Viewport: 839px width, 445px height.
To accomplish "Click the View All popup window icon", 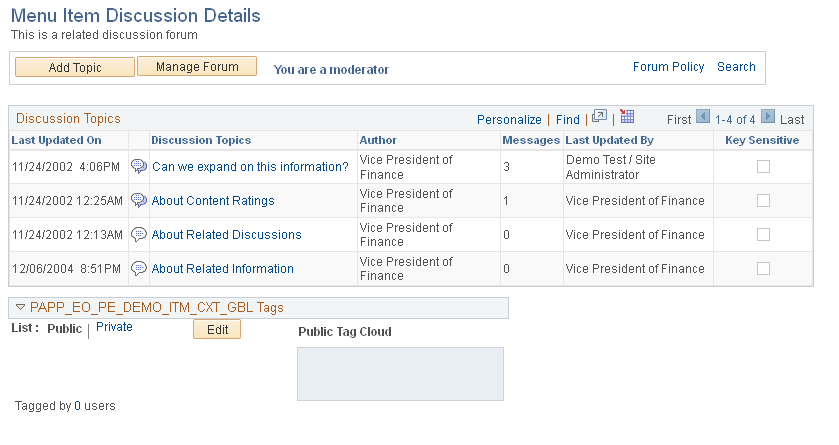I will (599, 117).
